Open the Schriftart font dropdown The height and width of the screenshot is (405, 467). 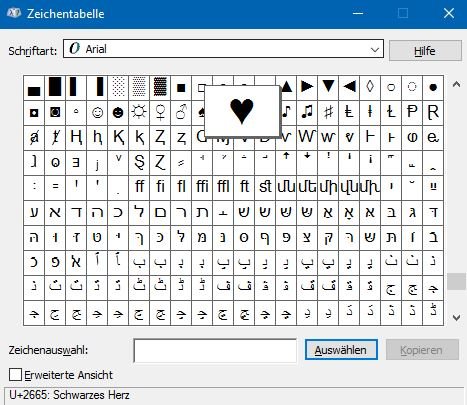coord(223,49)
